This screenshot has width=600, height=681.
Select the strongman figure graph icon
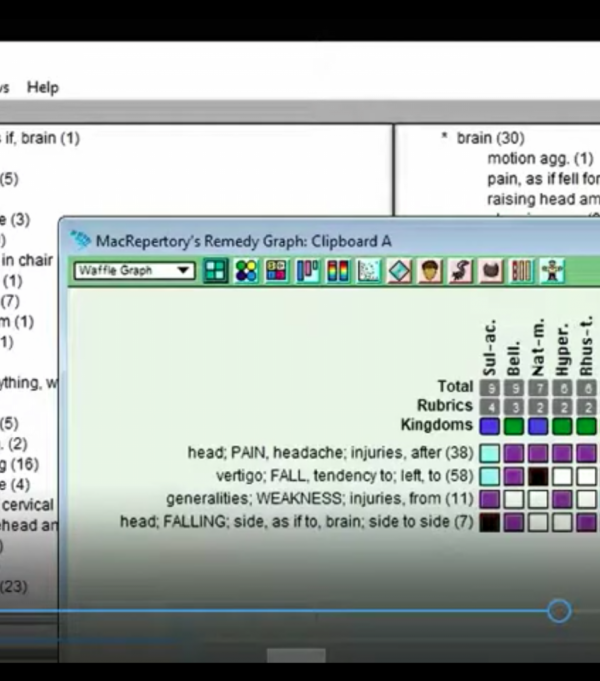552,271
